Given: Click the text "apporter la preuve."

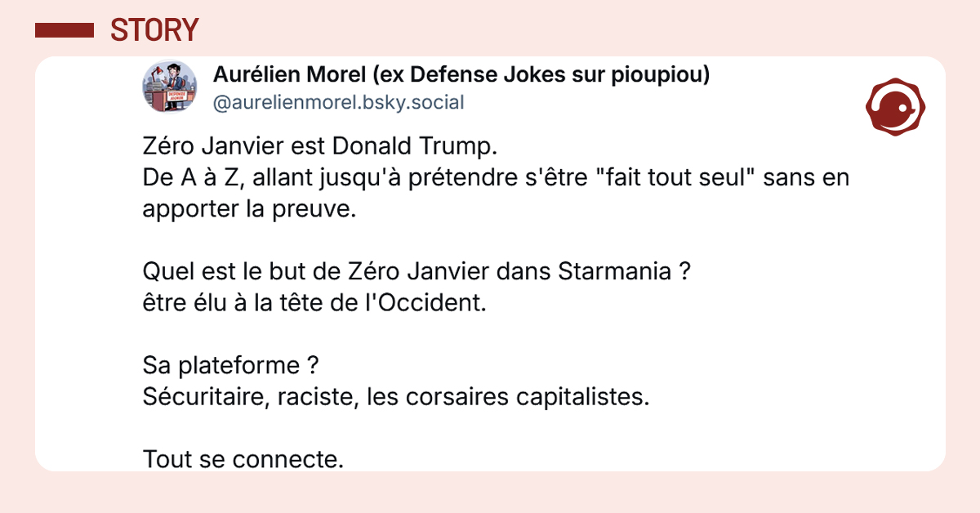Looking at the screenshot, I should tap(250, 207).
